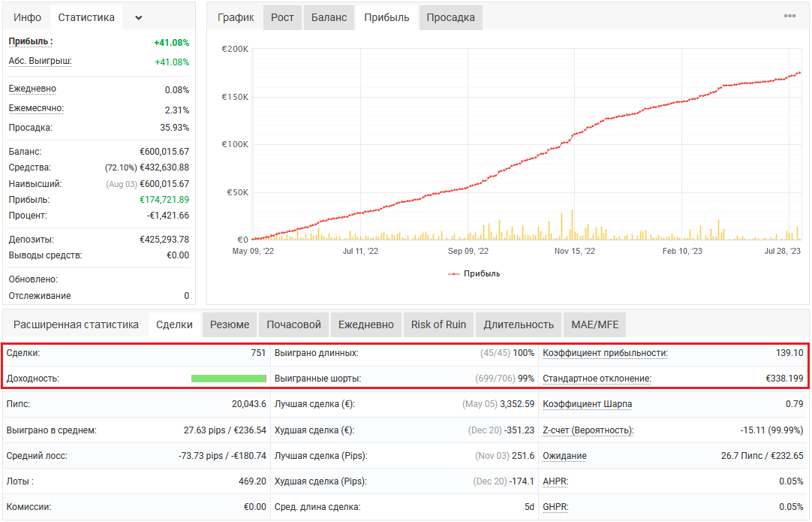The image size is (812, 522).
Task: Switch chart to Рост view
Action: point(282,17)
